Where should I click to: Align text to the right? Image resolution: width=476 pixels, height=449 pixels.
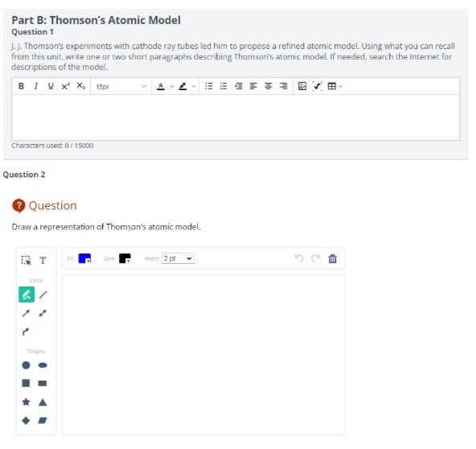coord(283,86)
